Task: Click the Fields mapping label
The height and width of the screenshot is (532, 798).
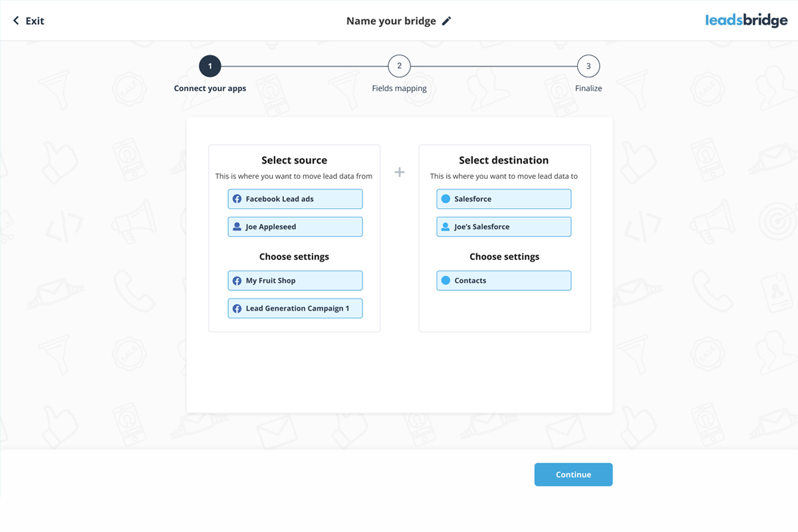Action: [x=399, y=88]
